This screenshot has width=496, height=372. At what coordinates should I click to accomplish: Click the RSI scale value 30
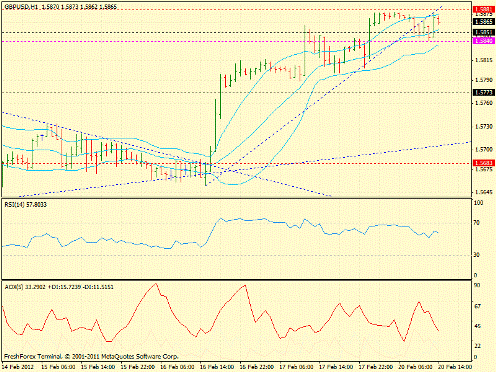[x=477, y=255]
